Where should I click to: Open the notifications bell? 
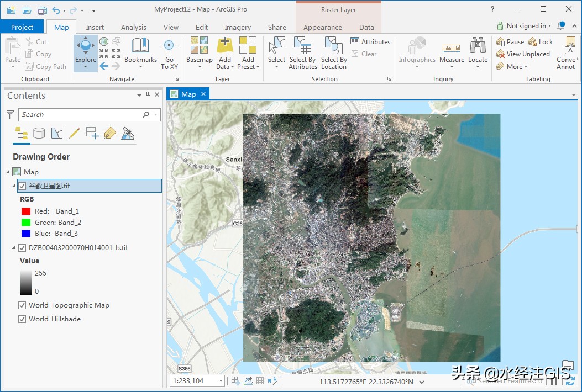pyautogui.click(x=561, y=25)
